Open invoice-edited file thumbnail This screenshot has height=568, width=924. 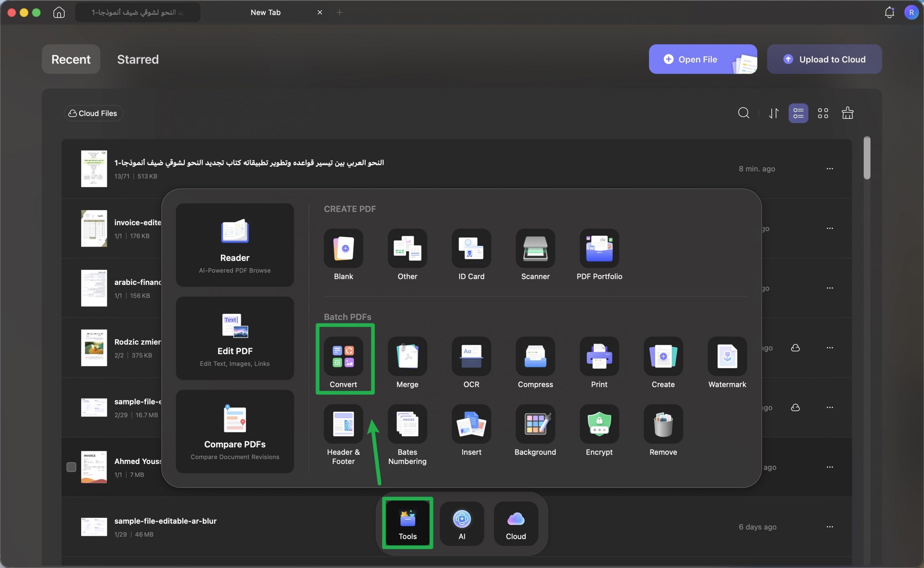[94, 229]
